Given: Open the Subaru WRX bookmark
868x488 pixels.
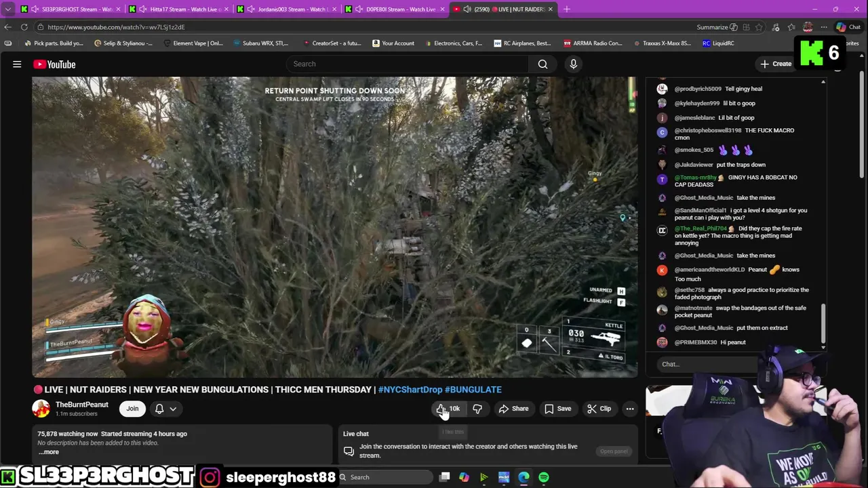Looking at the screenshot, I should click(261, 43).
